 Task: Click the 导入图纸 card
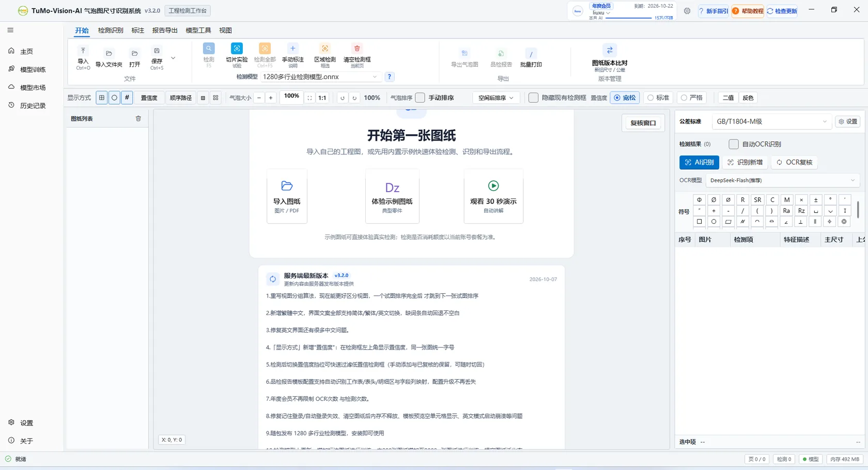[x=287, y=196]
